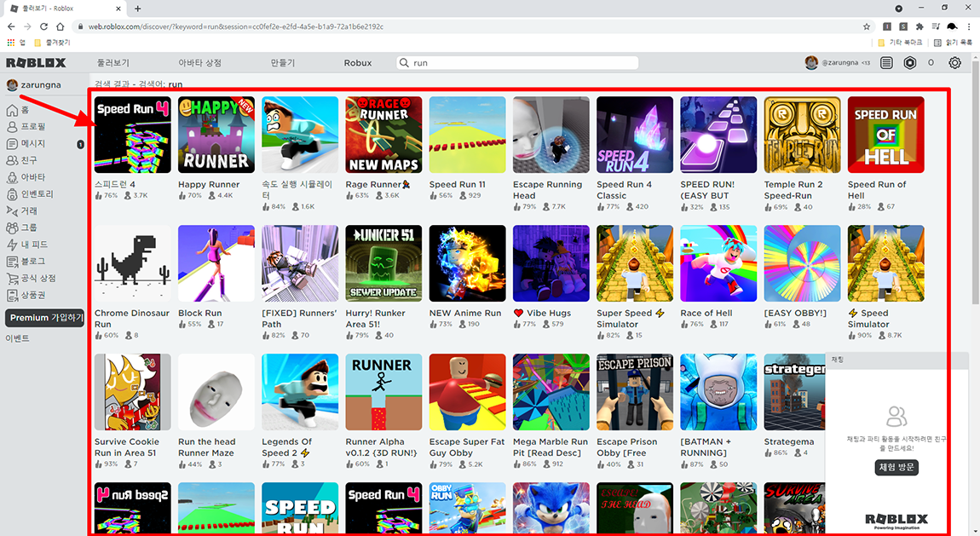Image resolution: width=980 pixels, height=536 pixels.
Task: Open the Avatar sidebar item
Action: tap(26, 177)
